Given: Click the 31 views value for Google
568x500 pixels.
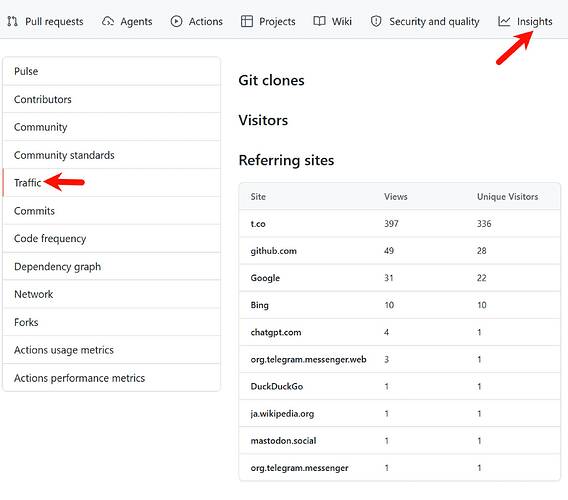Looking at the screenshot, I should point(389,278).
